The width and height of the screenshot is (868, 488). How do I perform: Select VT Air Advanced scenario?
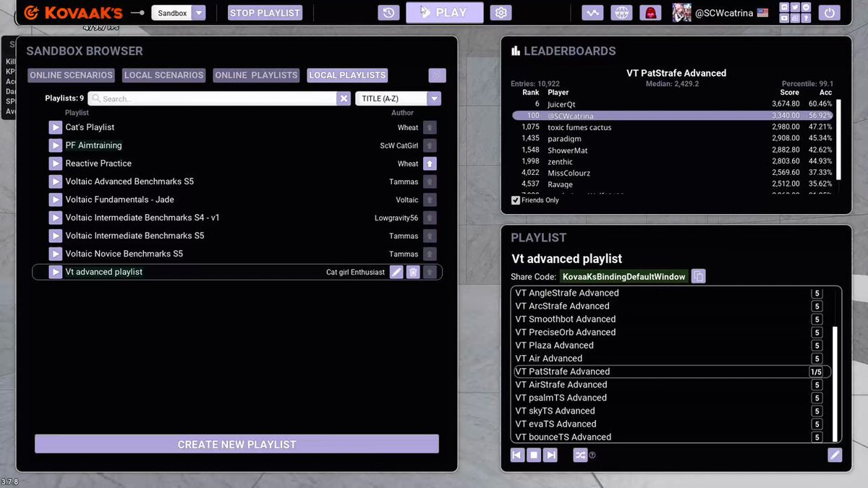[x=548, y=358]
